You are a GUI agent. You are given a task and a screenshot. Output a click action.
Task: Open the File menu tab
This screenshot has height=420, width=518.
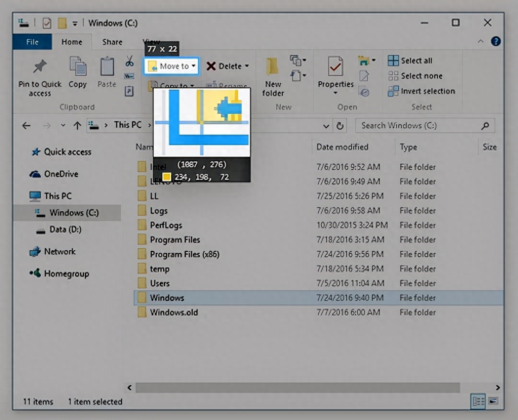point(32,42)
